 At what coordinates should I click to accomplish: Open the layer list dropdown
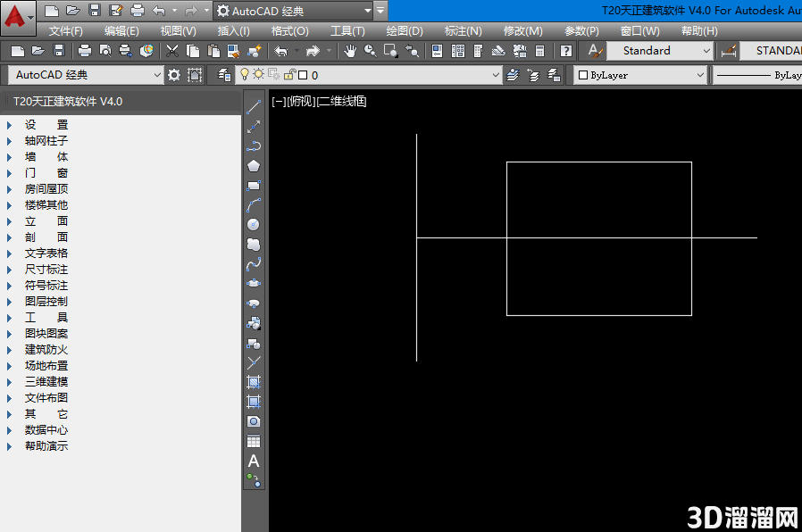(x=495, y=75)
